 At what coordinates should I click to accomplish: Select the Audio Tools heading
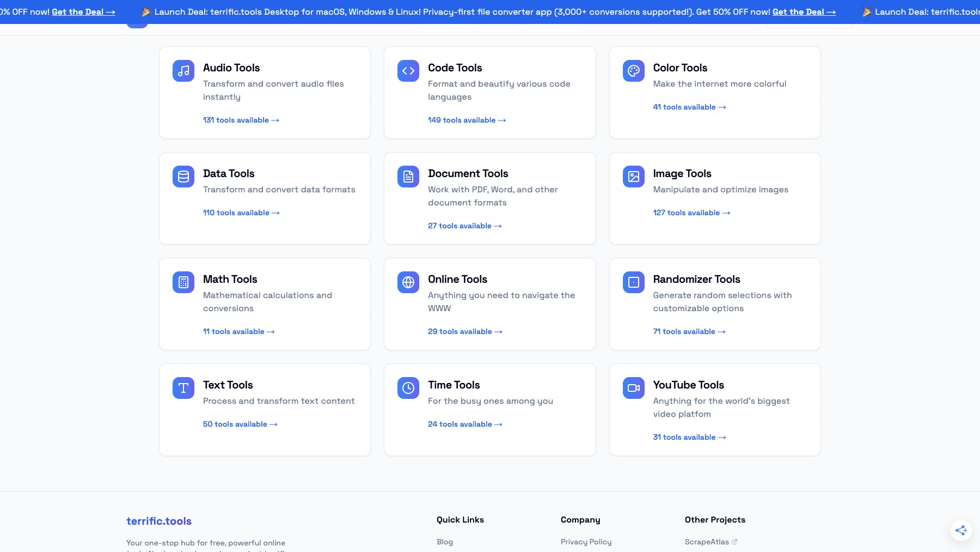pos(231,68)
